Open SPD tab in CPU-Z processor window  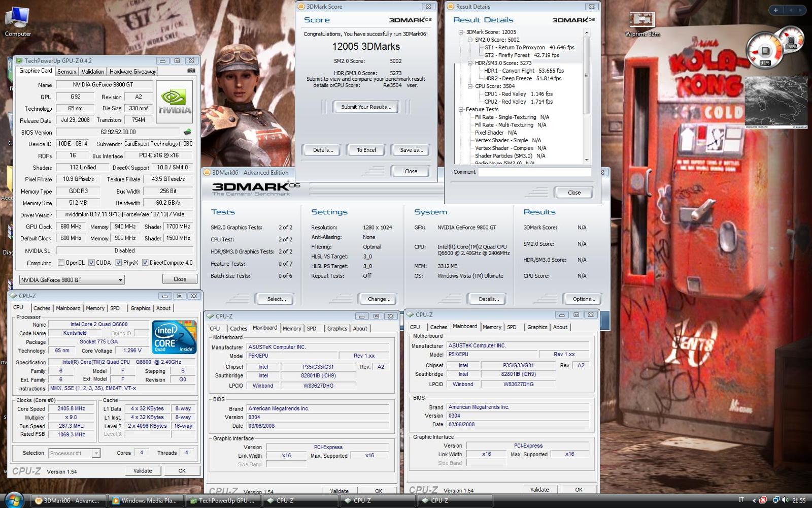[x=115, y=308]
